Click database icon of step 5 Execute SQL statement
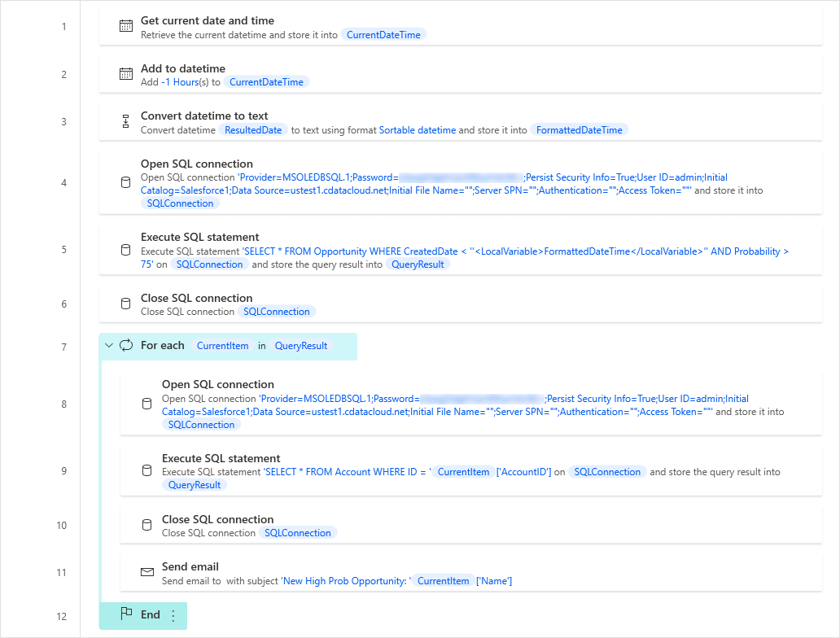This screenshot has width=840, height=638. [x=126, y=250]
